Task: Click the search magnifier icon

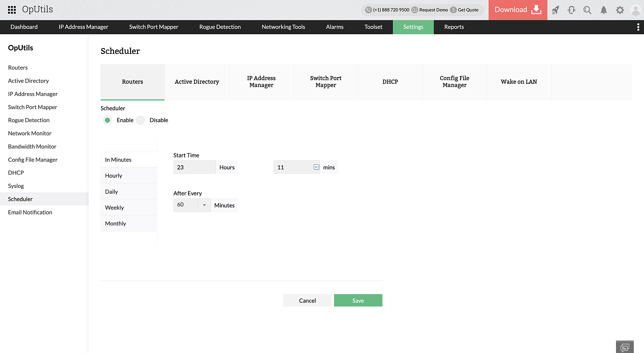Action: [x=587, y=10]
